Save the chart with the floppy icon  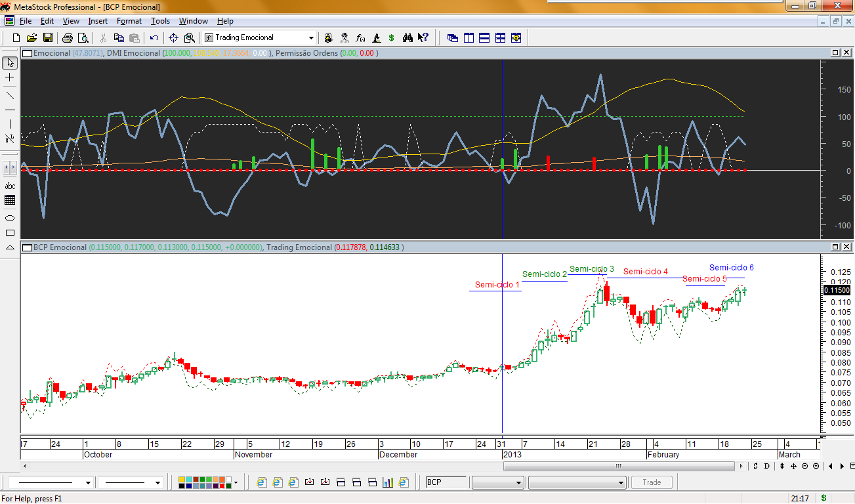[47, 37]
